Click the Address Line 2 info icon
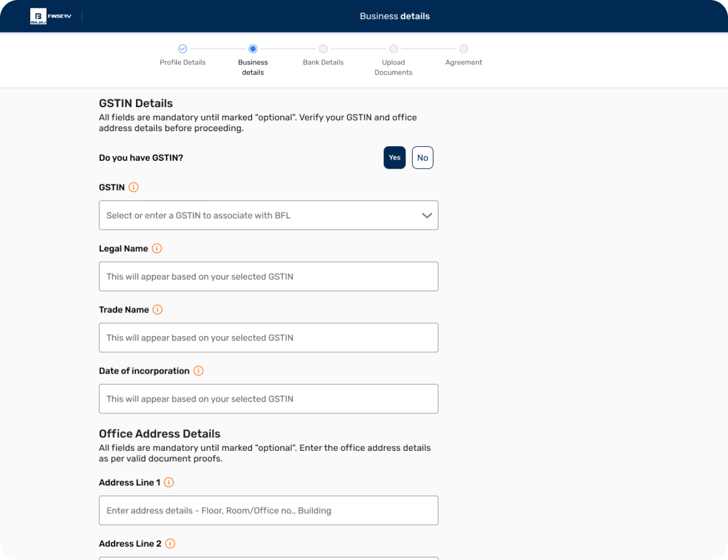The height and width of the screenshot is (560, 728). tap(170, 544)
